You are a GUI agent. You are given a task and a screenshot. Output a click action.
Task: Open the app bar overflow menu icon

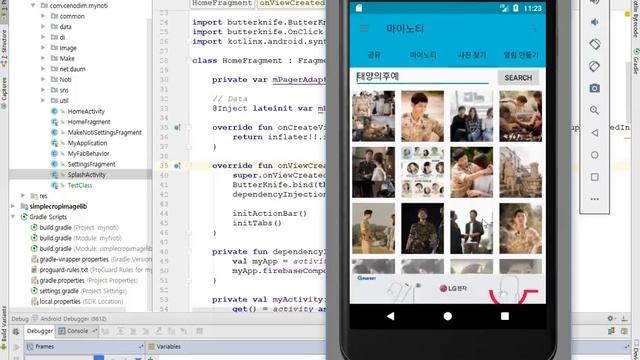click(534, 29)
